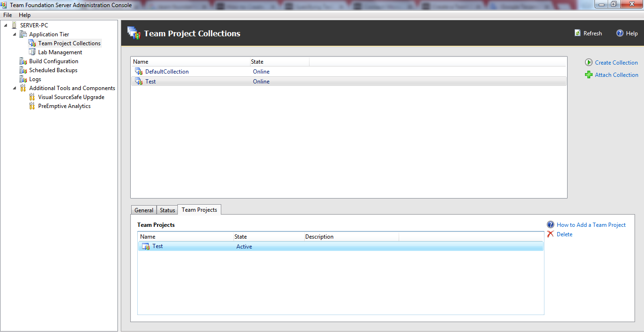Click the Refresh icon in header
644x332 pixels.
coord(577,33)
